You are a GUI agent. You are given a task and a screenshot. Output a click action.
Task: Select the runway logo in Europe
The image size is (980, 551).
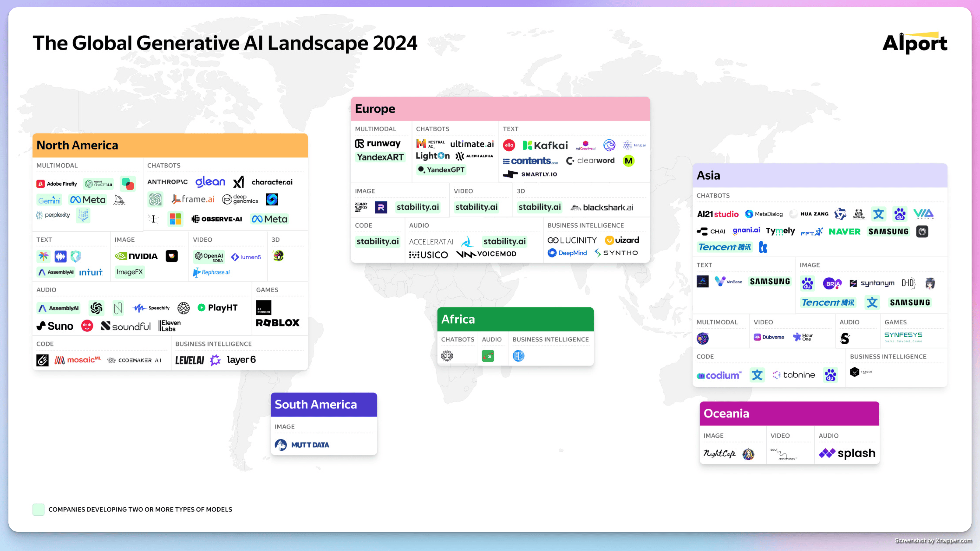point(377,143)
